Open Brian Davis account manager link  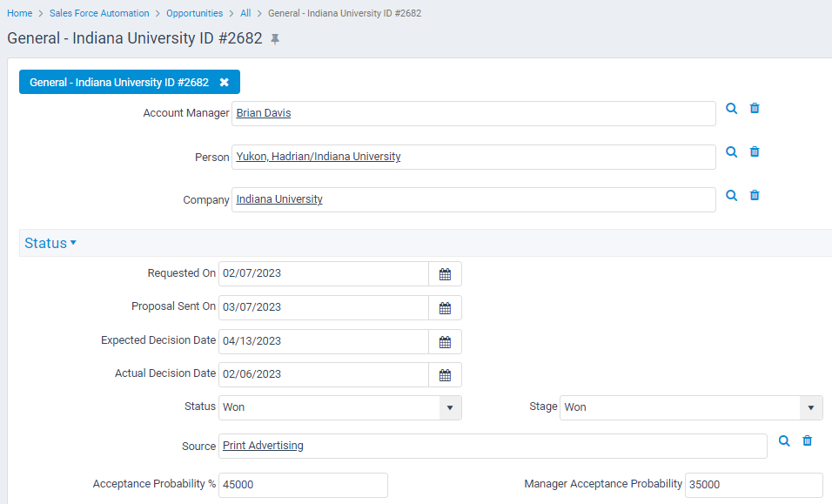click(x=263, y=113)
